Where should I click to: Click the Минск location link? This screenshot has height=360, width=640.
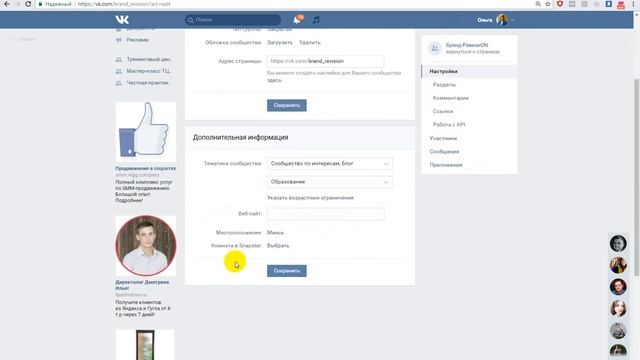click(275, 233)
